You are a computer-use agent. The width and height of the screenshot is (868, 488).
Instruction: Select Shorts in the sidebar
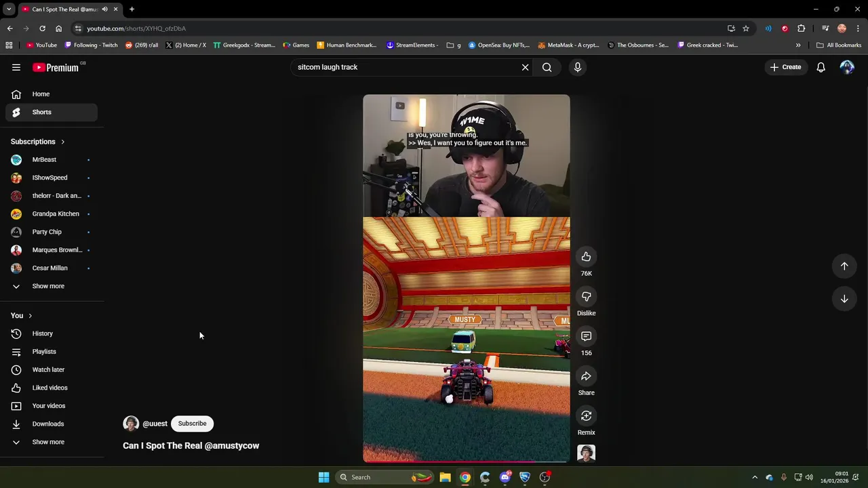pos(52,112)
